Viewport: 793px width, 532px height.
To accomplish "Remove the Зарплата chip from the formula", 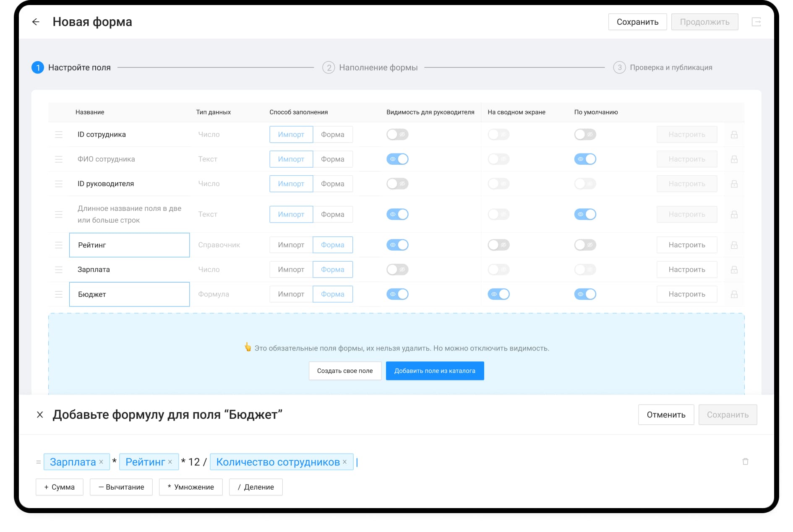I will tap(101, 462).
